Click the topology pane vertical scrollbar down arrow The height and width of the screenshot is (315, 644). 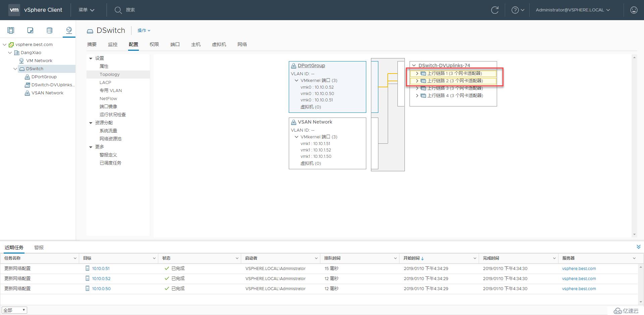[x=634, y=234]
